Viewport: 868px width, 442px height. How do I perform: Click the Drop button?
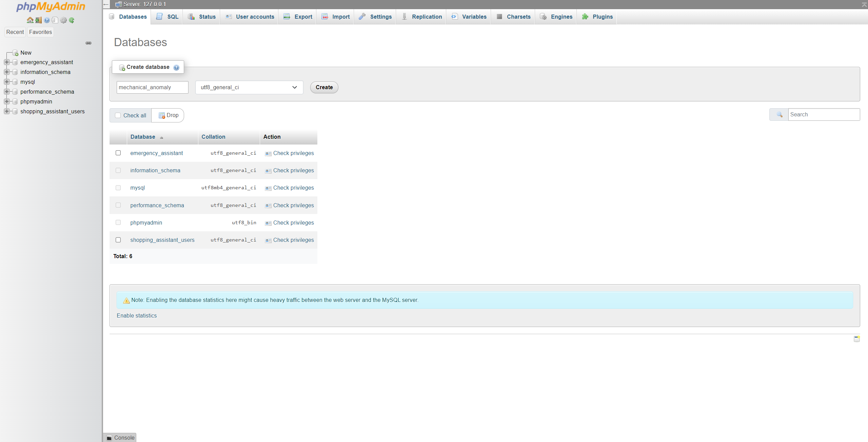[168, 115]
